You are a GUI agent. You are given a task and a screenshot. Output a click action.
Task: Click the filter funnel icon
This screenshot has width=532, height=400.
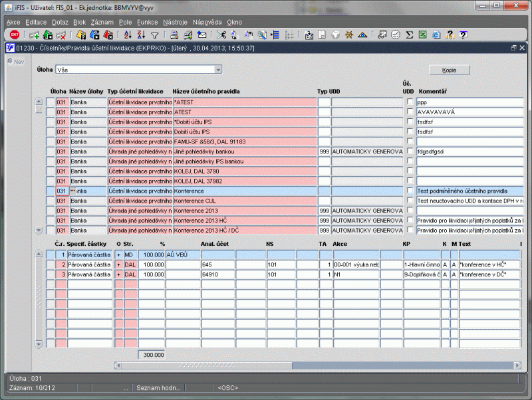coord(155,35)
